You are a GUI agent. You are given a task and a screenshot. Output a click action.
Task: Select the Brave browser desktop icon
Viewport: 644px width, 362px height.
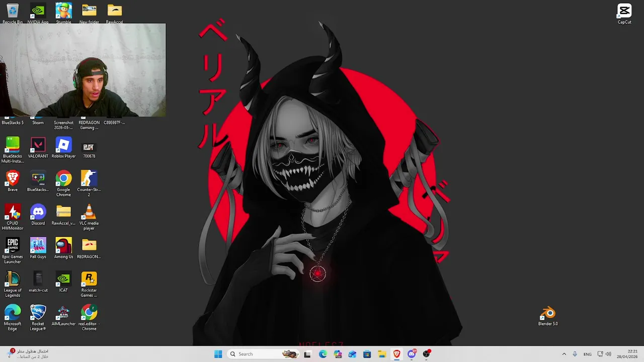pos(13,182)
